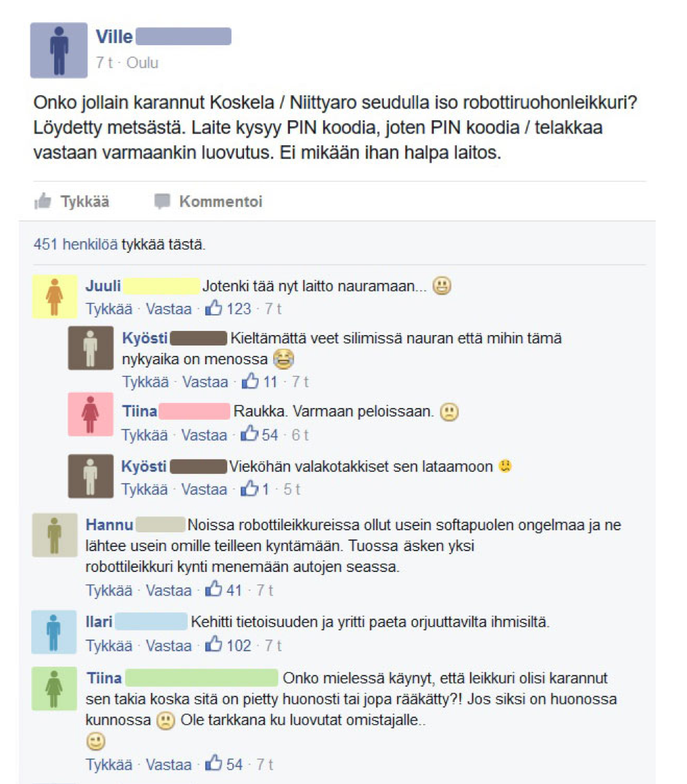This screenshot has height=784, width=687.
Task: Click the speech bubble Kommentoi icon
Action: tap(162, 201)
